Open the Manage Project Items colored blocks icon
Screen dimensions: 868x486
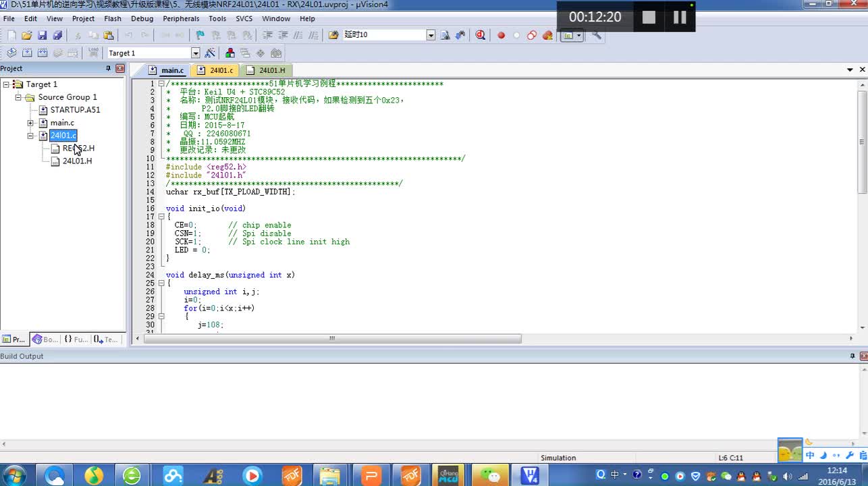point(230,53)
